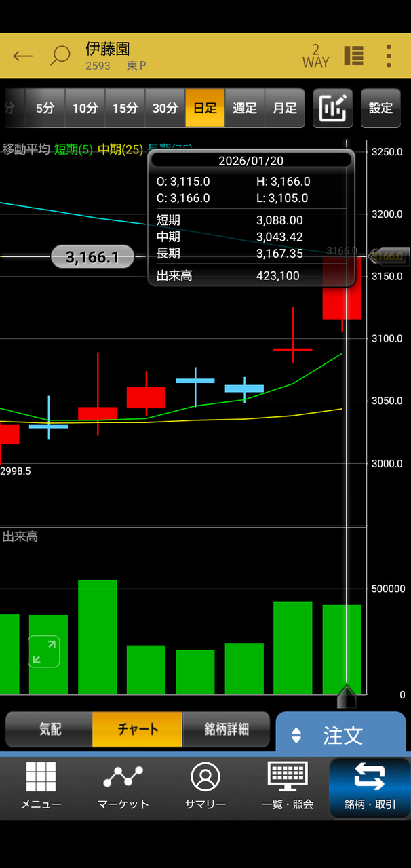Open the list layout icon

(353, 56)
